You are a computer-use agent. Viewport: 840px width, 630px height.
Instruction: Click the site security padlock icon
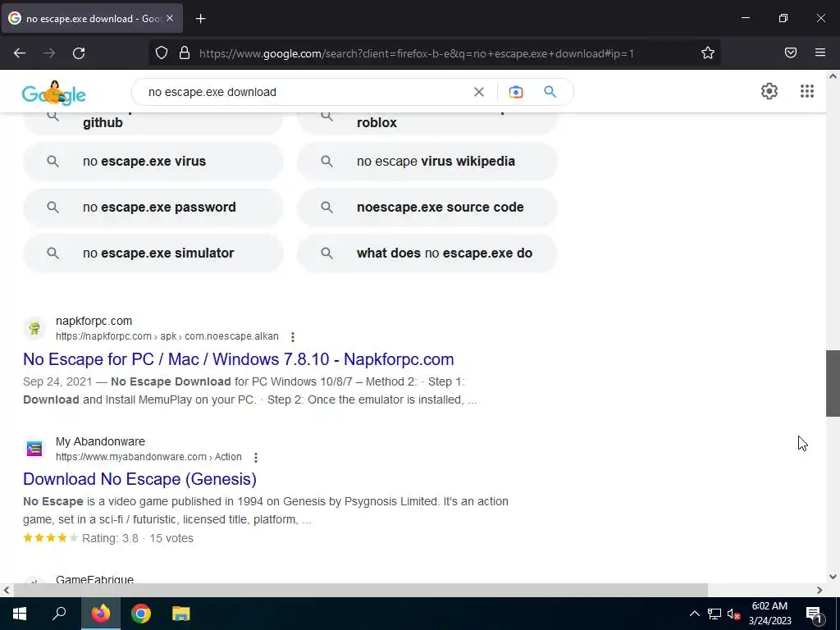pyautogui.click(x=185, y=52)
